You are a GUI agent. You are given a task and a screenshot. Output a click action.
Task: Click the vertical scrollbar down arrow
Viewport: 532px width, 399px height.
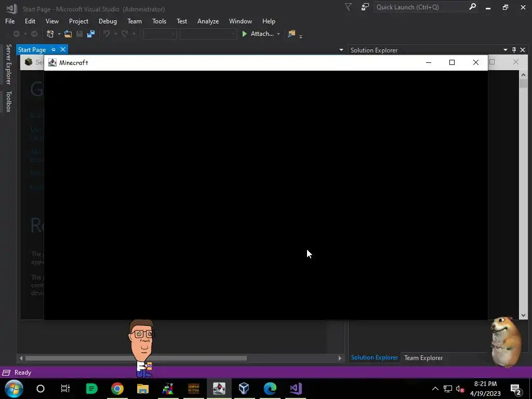point(523,315)
